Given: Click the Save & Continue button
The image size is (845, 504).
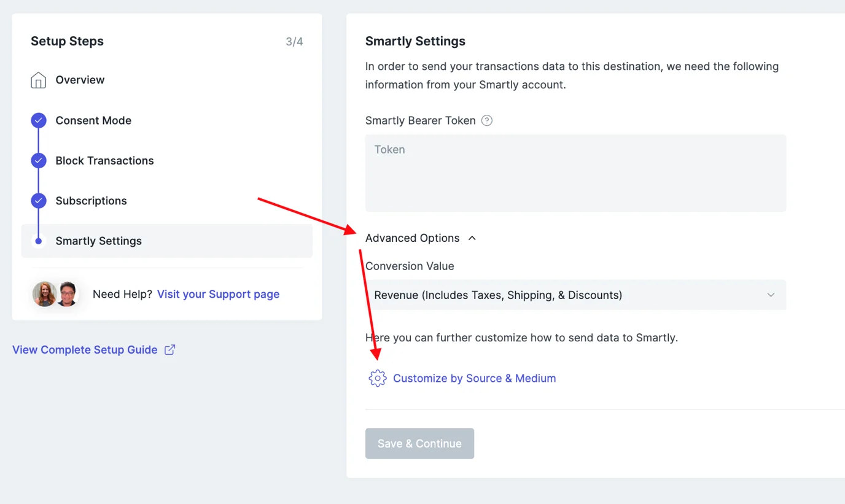Looking at the screenshot, I should coord(419,443).
